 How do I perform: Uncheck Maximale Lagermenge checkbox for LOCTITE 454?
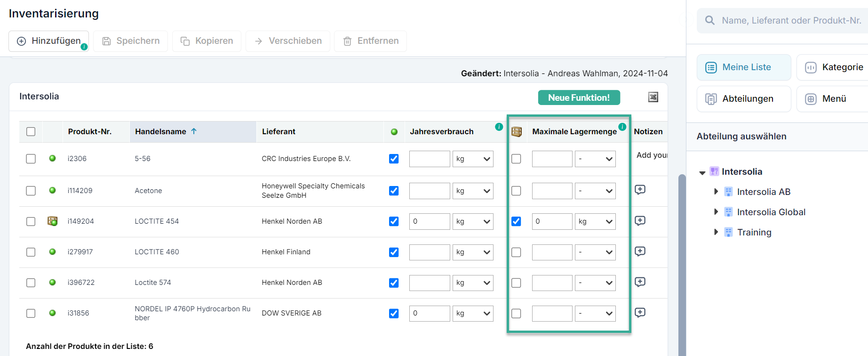point(517,221)
